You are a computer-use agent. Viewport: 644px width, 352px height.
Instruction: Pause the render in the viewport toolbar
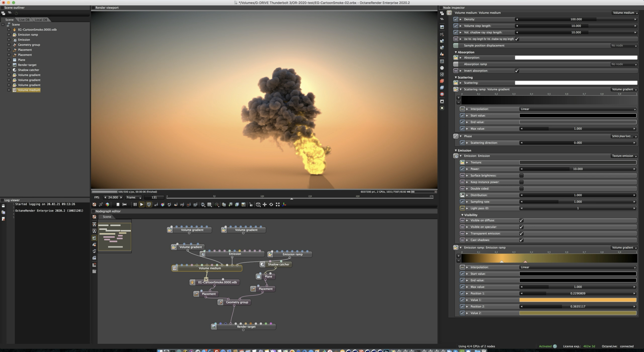point(135,204)
